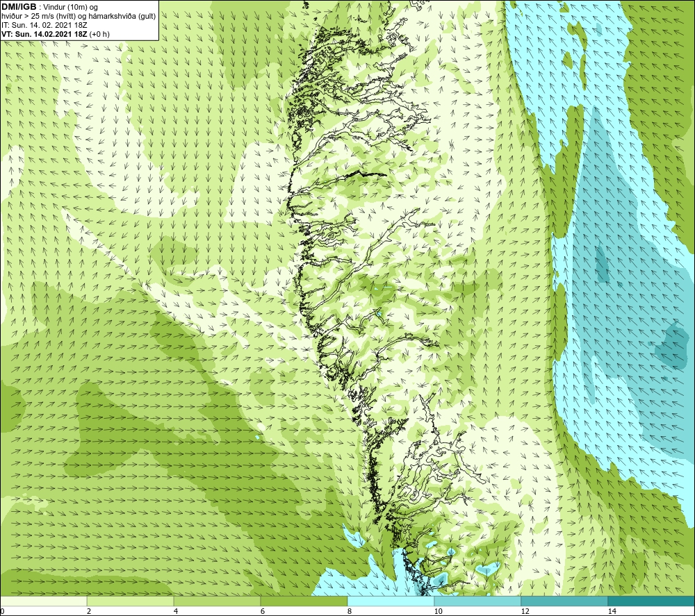Click the 10–12 m/s cyan swatch
The width and height of the screenshot is (695, 616).
pyautogui.click(x=478, y=601)
